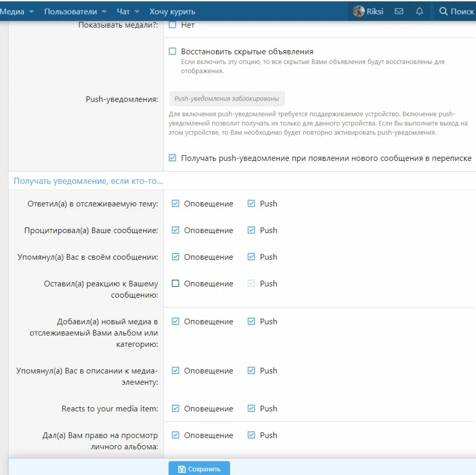This screenshot has height=475, width=476.
Task: Open the Пользователи navigation item
Action: (70, 11)
